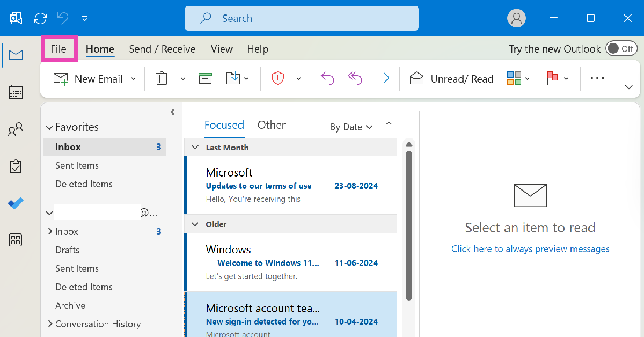Click the New Email button
Image resolution: width=644 pixels, height=337 pixels.
pyautogui.click(x=89, y=79)
